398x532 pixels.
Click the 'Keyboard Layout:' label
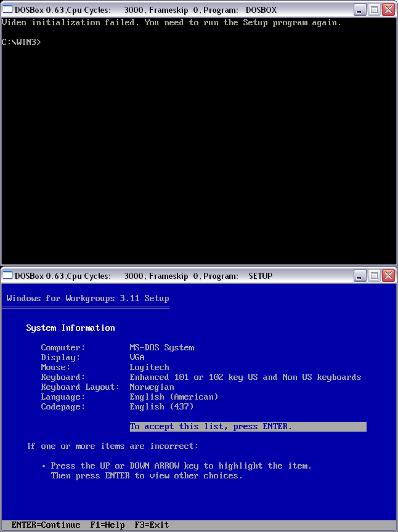[81, 387]
